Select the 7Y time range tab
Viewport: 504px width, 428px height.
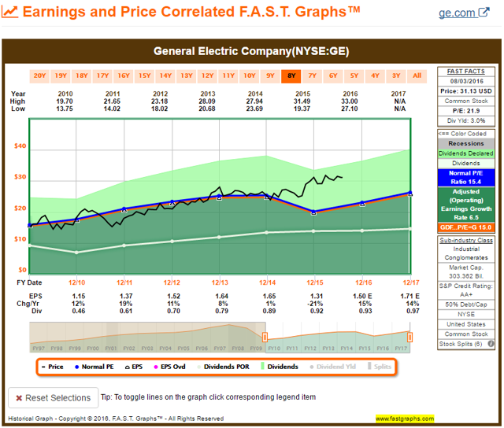(x=313, y=76)
